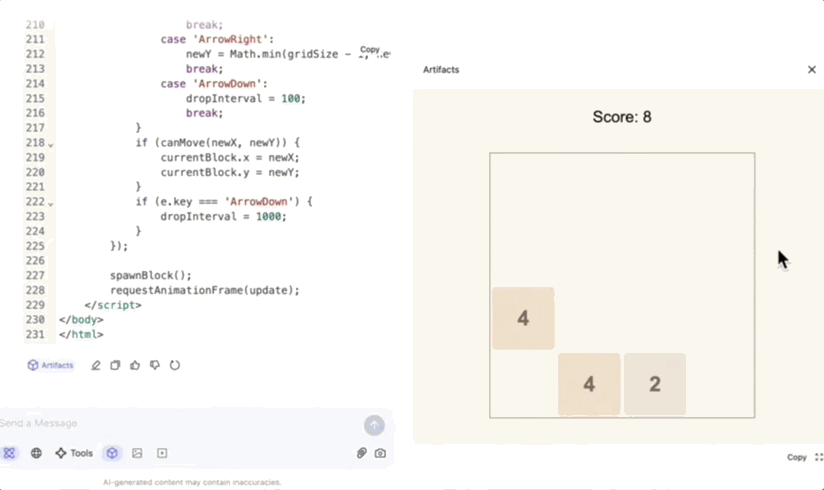
Task: Attach a file with the paperclip icon
Action: coord(361,453)
